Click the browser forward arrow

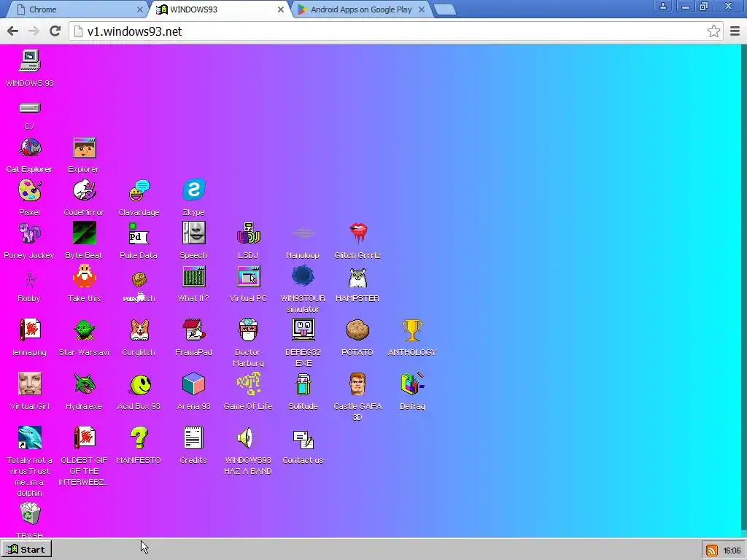click(34, 31)
